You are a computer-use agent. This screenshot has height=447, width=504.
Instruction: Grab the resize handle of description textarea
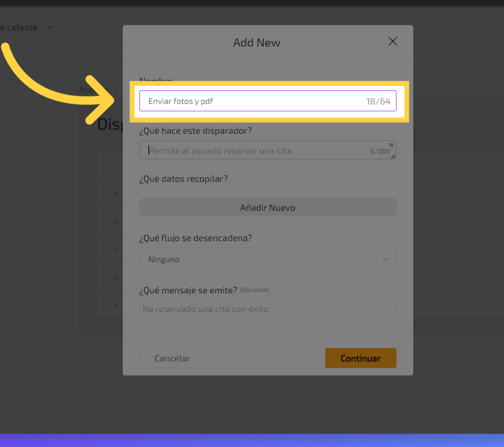tap(393, 157)
